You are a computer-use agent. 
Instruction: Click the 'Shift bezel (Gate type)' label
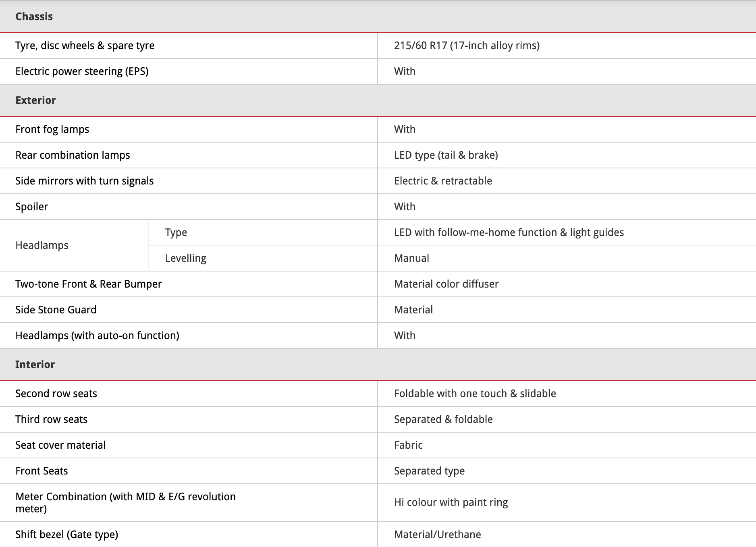point(66,535)
